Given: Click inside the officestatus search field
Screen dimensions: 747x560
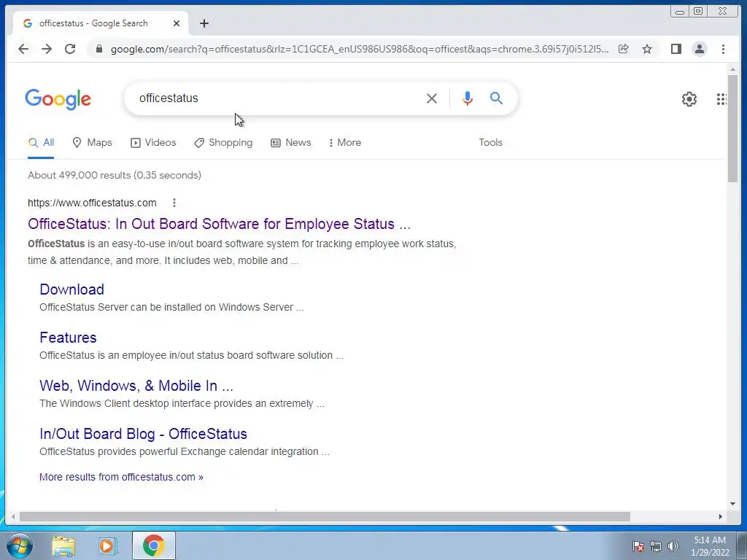Looking at the screenshot, I should pos(276,98).
